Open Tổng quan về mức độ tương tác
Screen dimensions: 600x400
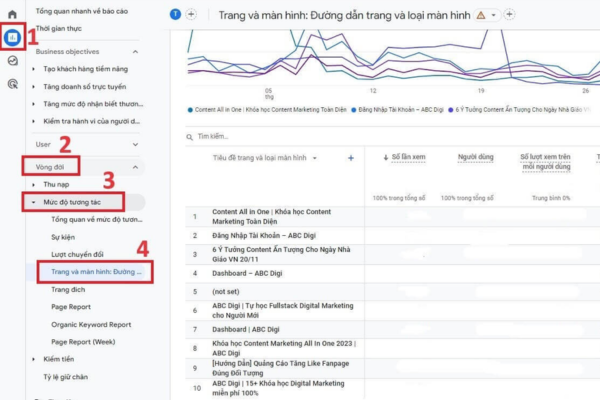point(96,220)
